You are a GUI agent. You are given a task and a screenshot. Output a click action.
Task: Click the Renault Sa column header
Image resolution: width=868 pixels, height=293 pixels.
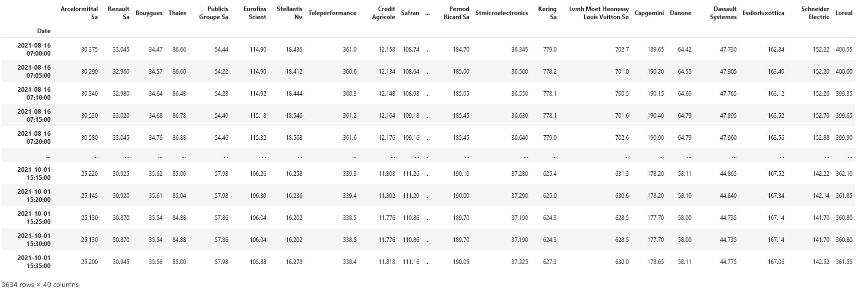[x=119, y=13]
